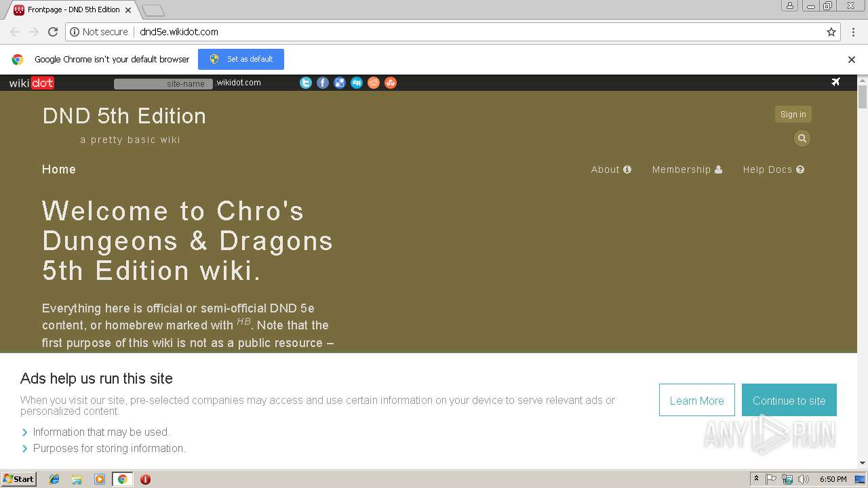Close the Frontpage - DND 5th Edition tab
868x488 pixels.
tap(130, 10)
